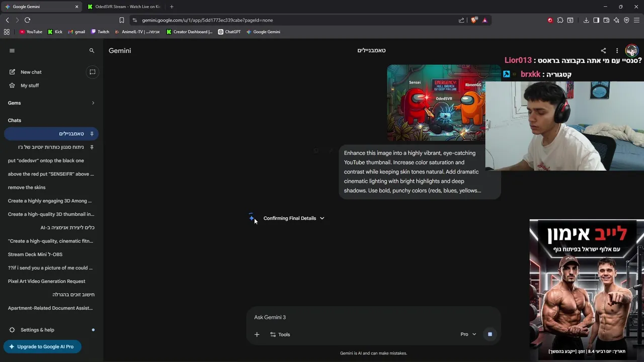Screen dimensions: 644x362
Task: Open the browser downloads icon
Action: tap(586, 20)
